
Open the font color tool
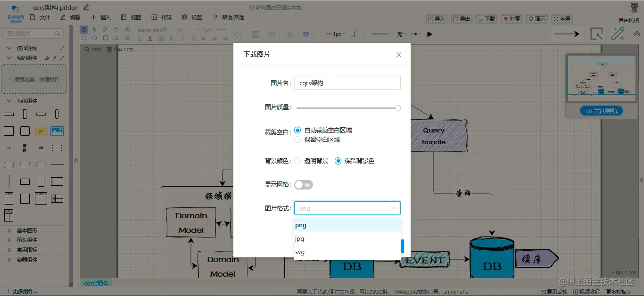pos(150,38)
